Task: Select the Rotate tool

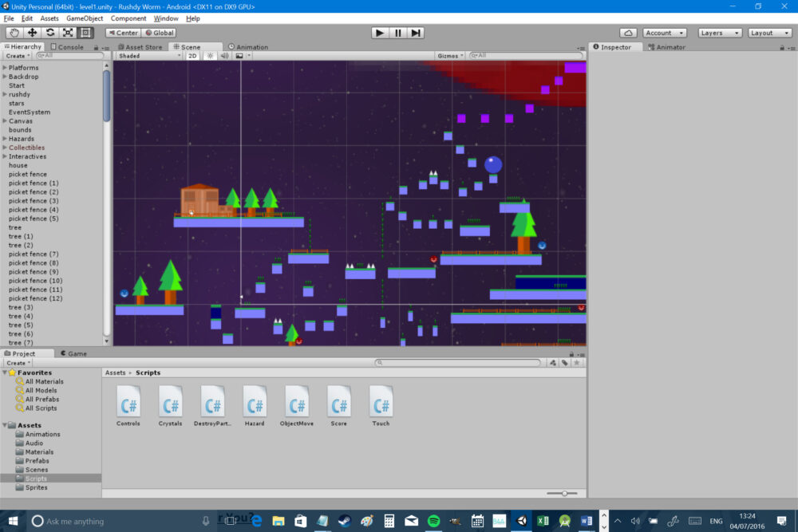Action: [x=49, y=33]
